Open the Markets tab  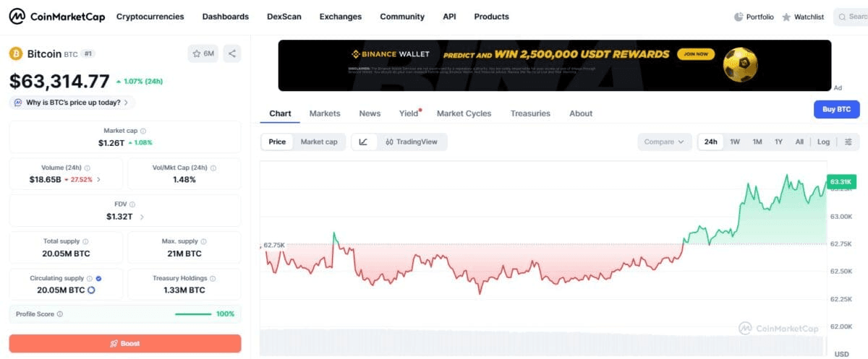point(325,113)
